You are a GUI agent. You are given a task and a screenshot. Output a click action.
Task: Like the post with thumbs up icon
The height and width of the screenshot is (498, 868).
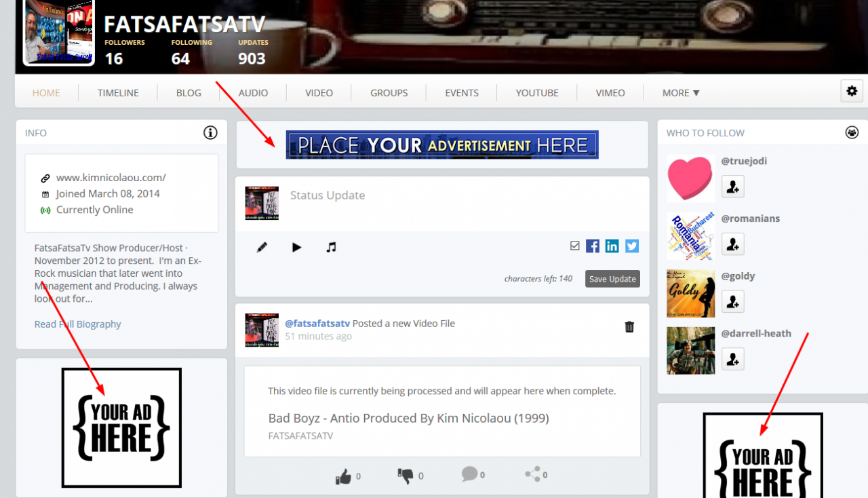(344, 476)
